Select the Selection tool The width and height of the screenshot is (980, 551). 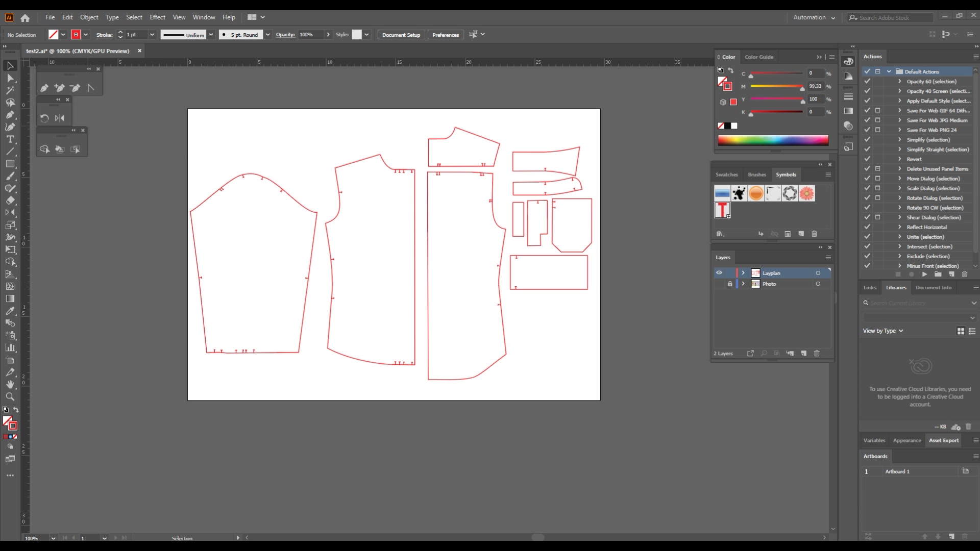[10, 65]
